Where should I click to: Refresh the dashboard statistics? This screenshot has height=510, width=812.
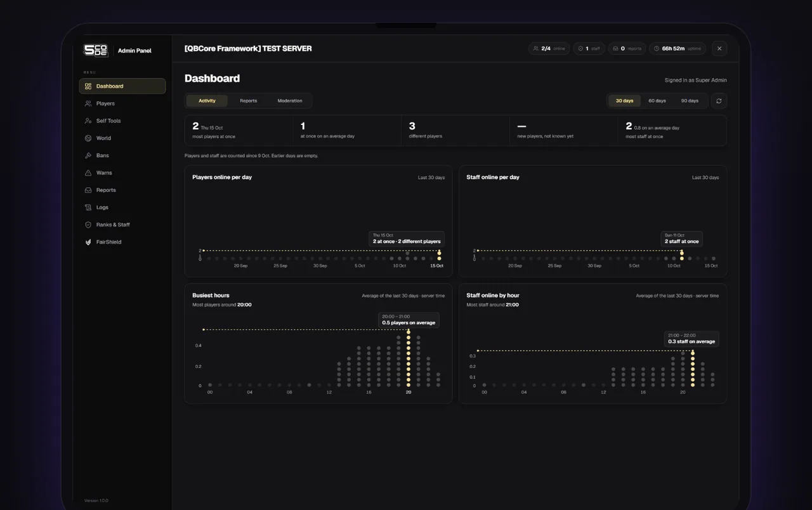[x=719, y=101]
